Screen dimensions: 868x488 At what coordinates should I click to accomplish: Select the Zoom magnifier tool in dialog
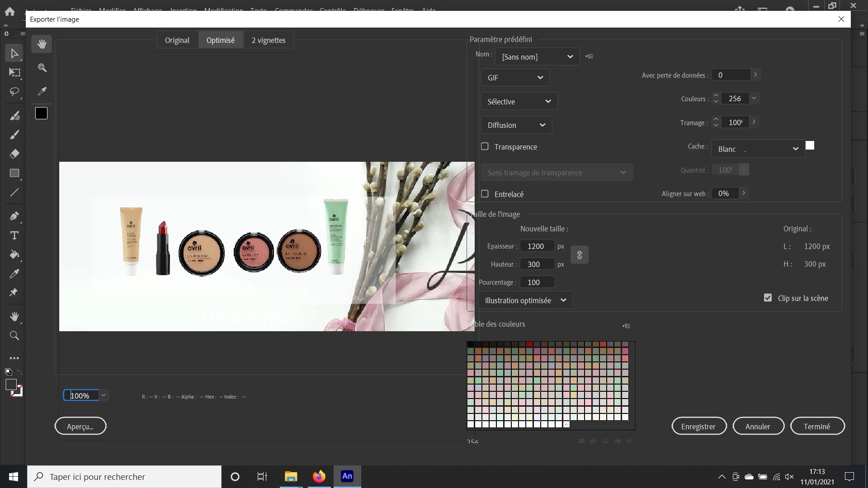tap(42, 68)
